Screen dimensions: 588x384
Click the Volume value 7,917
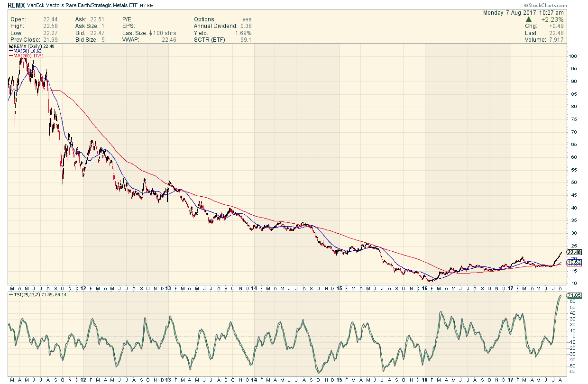click(557, 40)
